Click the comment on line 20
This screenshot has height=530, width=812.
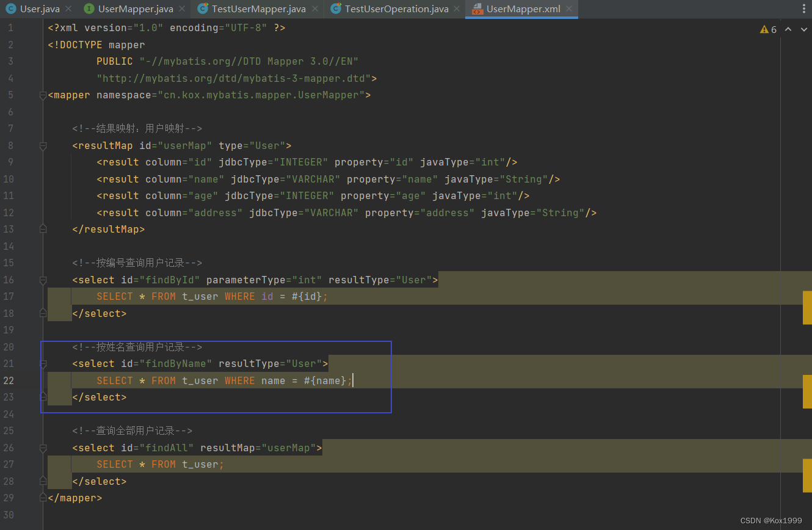[x=137, y=347]
